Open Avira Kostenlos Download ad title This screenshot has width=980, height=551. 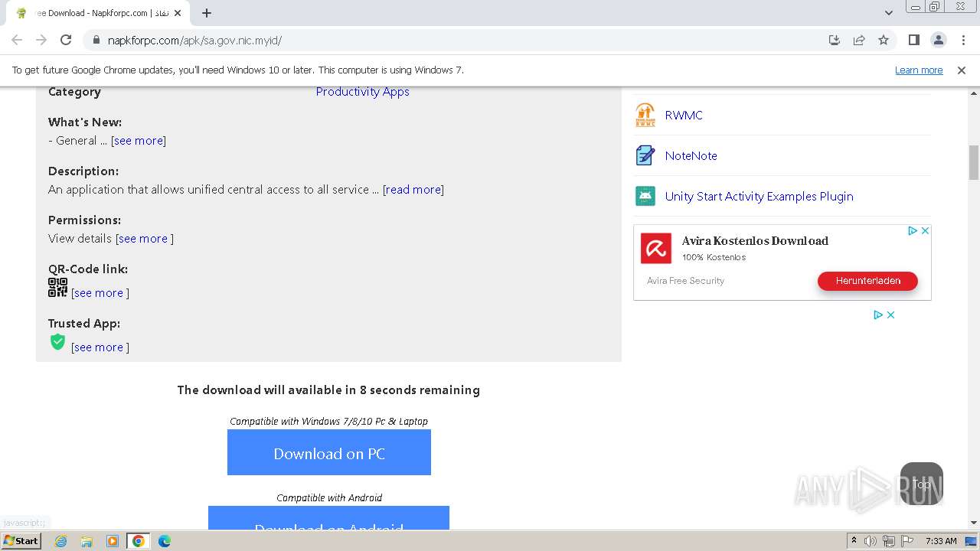[755, 241]
